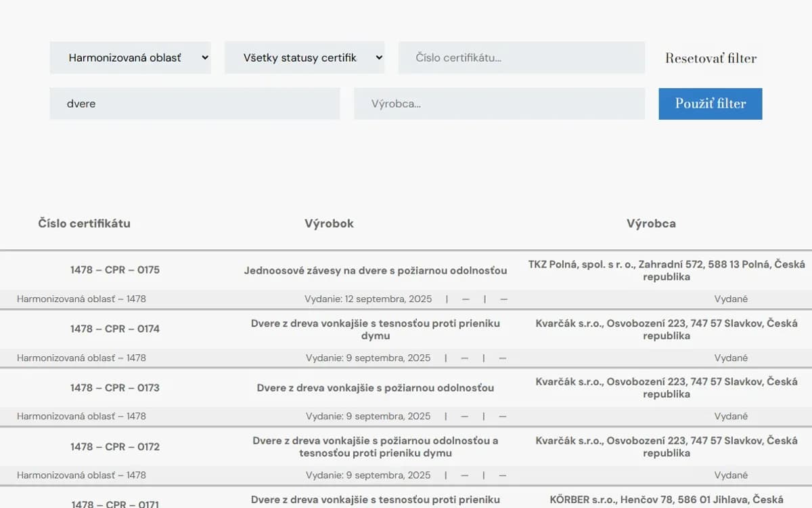812x508 pixels.
Task: Click Kvarčák s.r.o. in row 0172
Action: point(667,446)
